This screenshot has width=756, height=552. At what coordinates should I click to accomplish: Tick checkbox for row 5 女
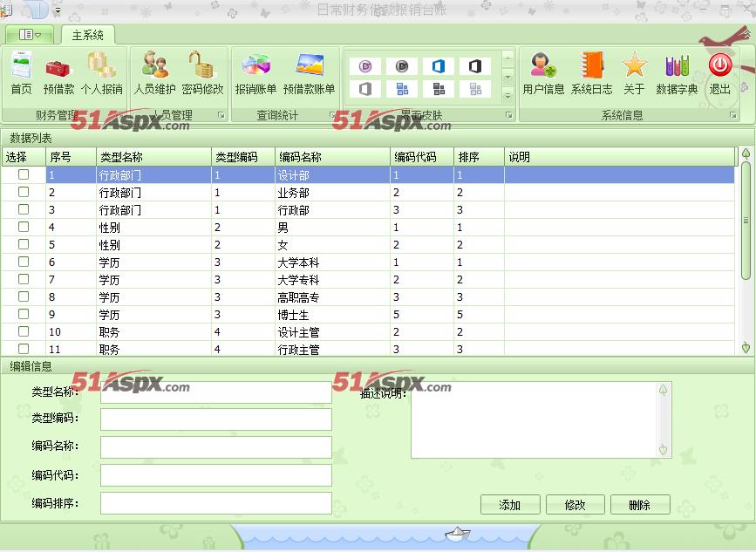(24, 244)
